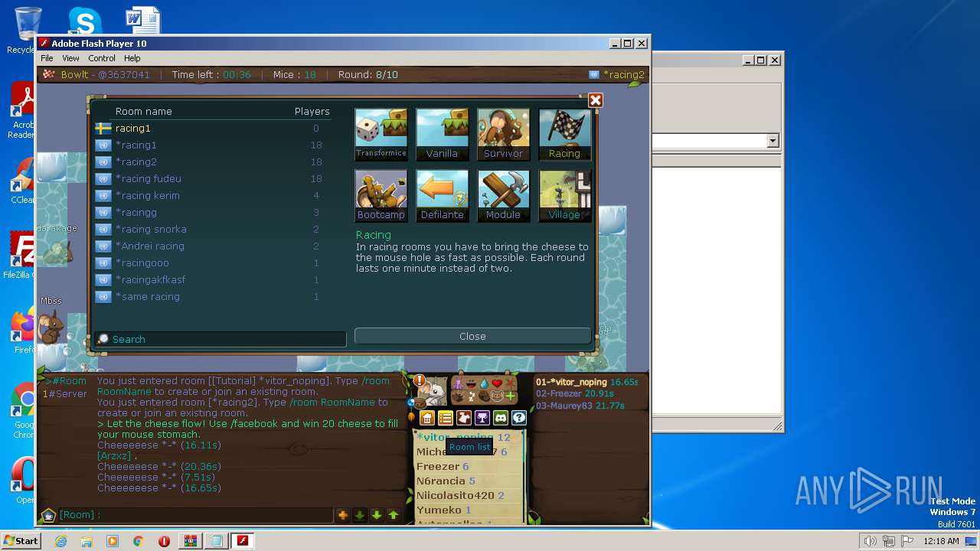980x551 pixels.
Task: Click the room Search field
Action: (220, 339)
